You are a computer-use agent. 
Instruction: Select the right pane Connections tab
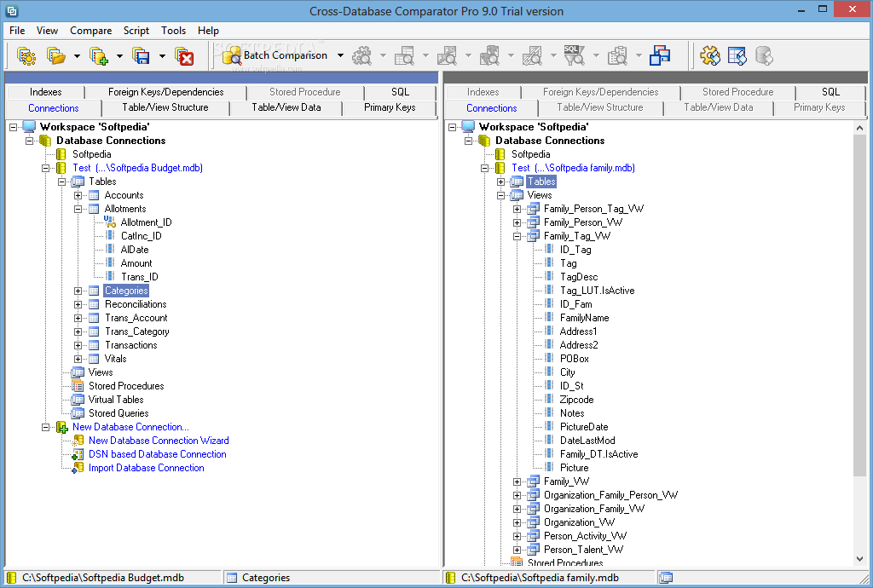click(x=492, y=108)
